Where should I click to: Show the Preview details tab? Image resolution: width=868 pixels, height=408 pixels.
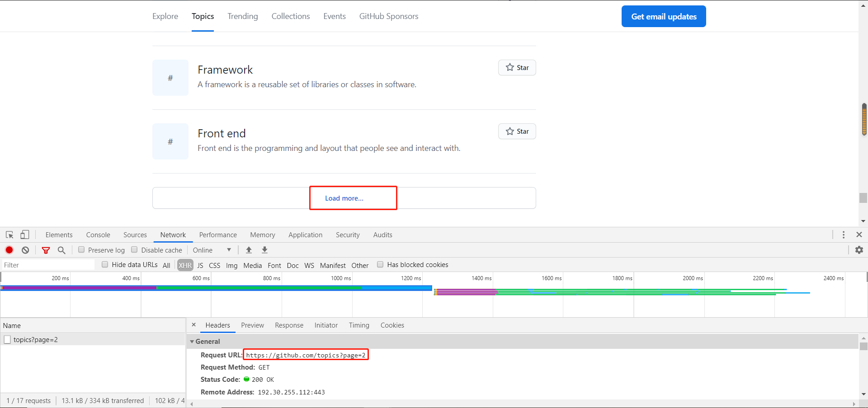point(252,325)
